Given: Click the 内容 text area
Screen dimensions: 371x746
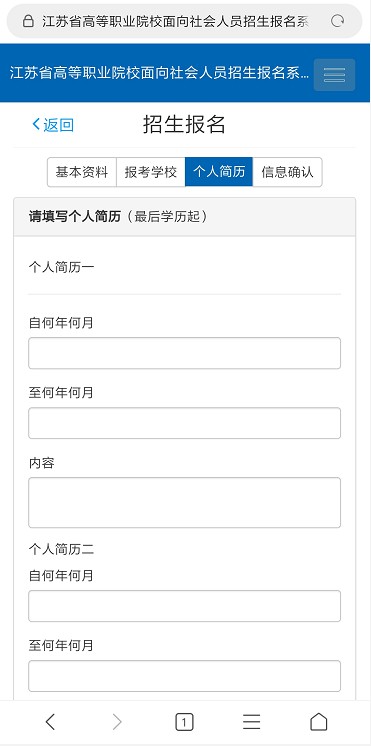Looking at the screenshot, I should point(185,502).
